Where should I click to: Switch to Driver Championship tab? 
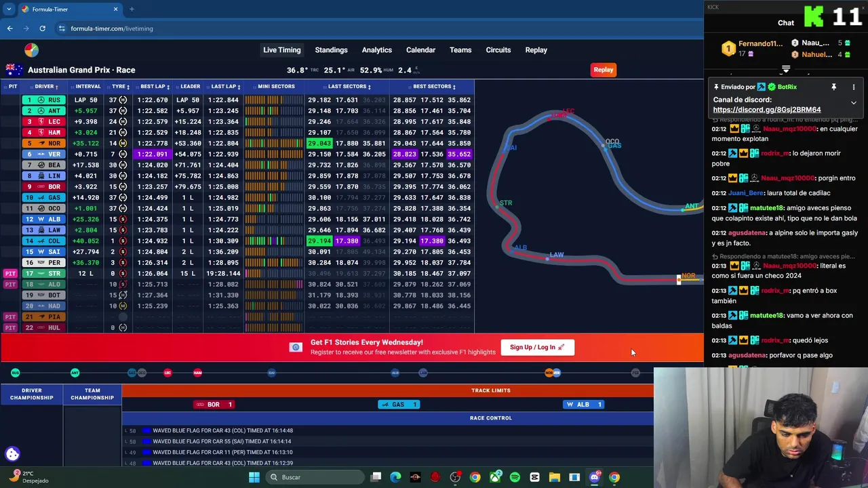tap(31, 394)
